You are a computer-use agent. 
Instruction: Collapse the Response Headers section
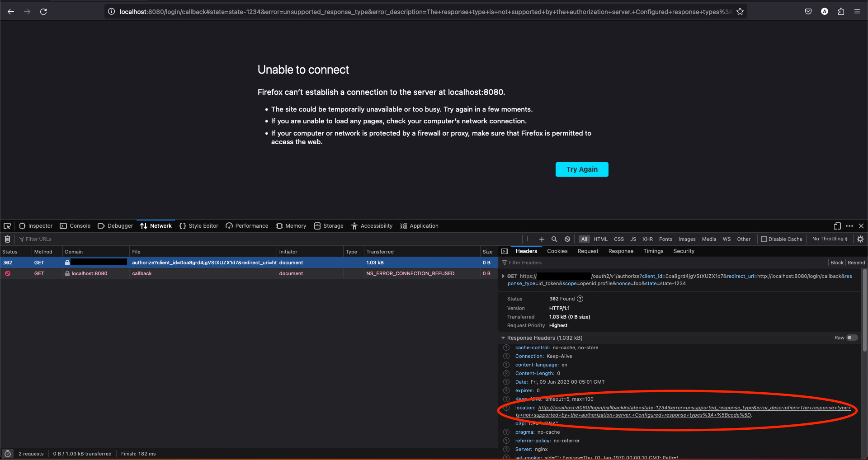point(503,338)
